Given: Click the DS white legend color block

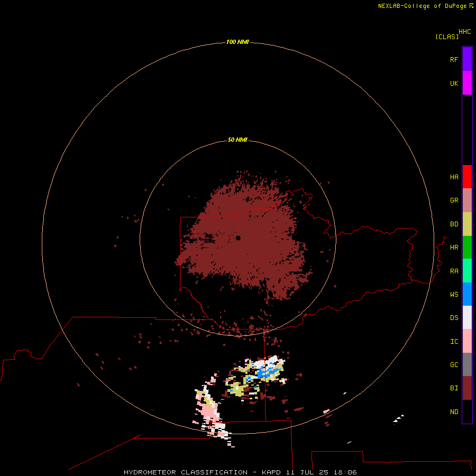Looking at the screenshot, I should click(x=467, y=317).
